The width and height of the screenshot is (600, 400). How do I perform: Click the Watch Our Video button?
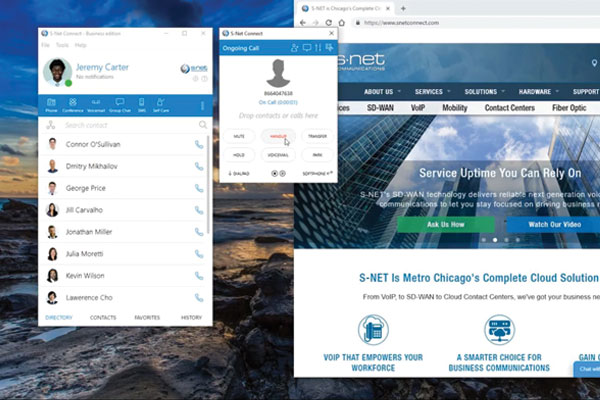(554, 224)
